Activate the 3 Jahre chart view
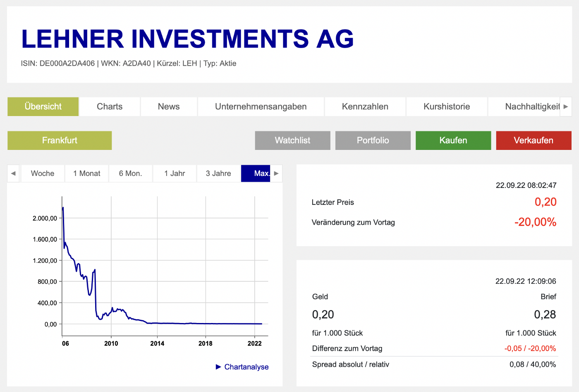579x392 pixels. coord(218,173)
